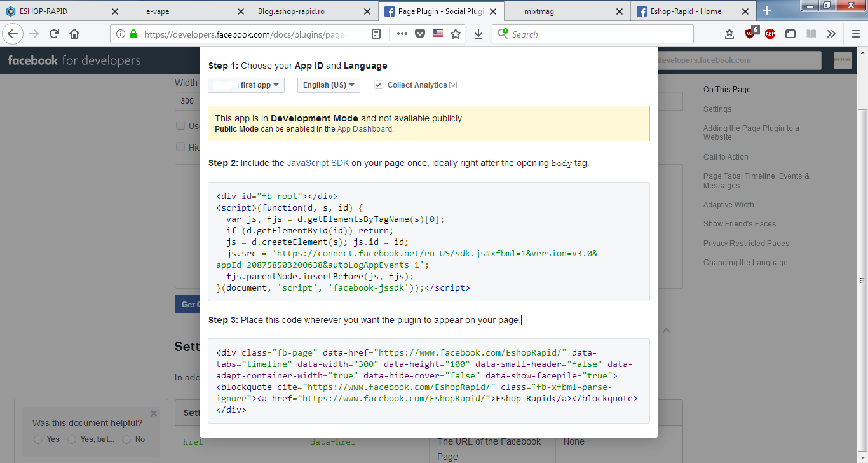The image size is (868, 463).
Task: Toggle the Hide Cover Photo checkbox
Action: click(x=180, y=148)
